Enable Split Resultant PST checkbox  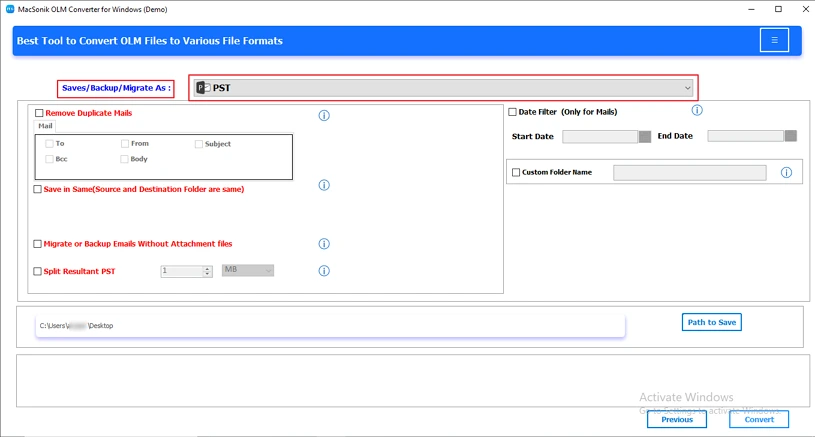click(37, 271)
